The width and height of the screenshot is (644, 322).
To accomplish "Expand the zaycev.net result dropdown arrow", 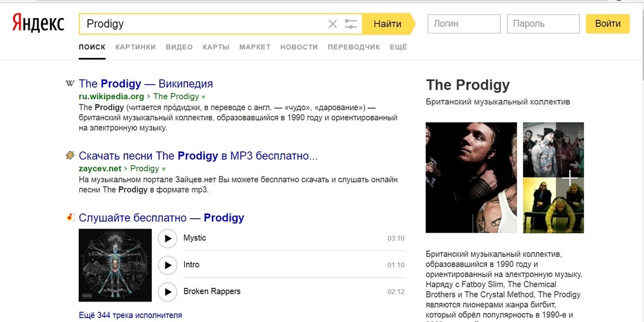I will pos(164,169).
